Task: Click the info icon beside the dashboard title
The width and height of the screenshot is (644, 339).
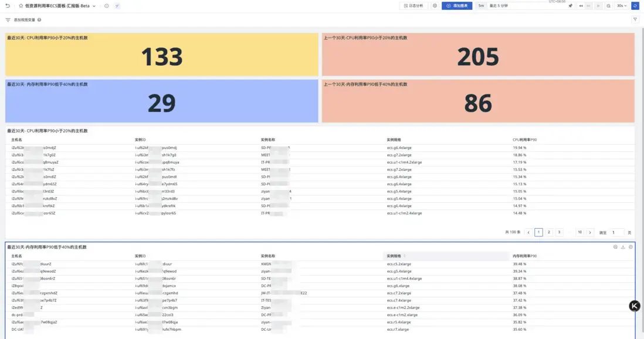Action: coord(106,6)
